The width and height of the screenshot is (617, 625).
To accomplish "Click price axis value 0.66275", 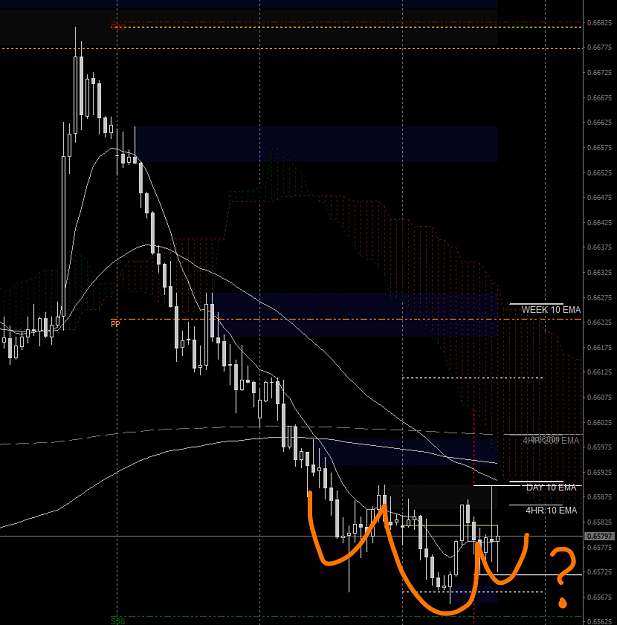I will (x=599, y=297).
